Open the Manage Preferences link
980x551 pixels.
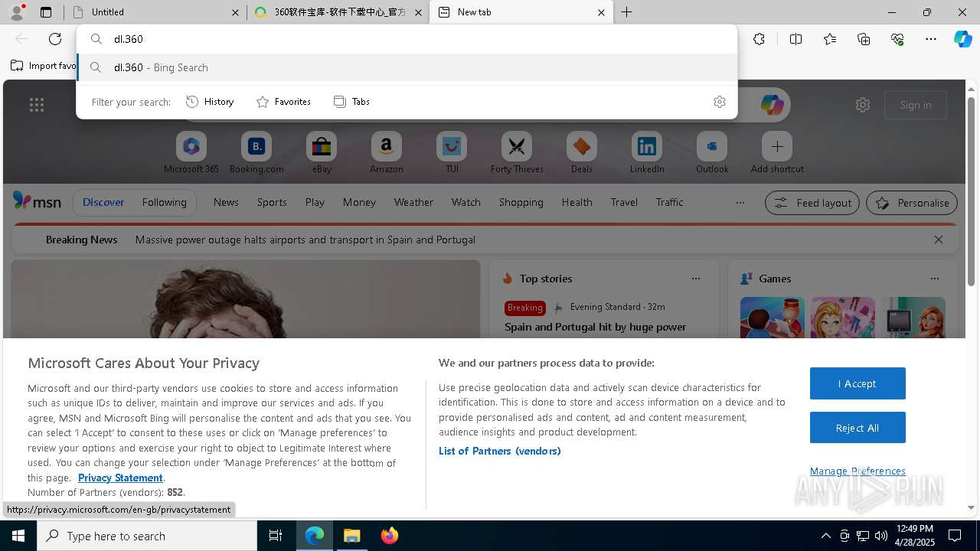[857, 471]
